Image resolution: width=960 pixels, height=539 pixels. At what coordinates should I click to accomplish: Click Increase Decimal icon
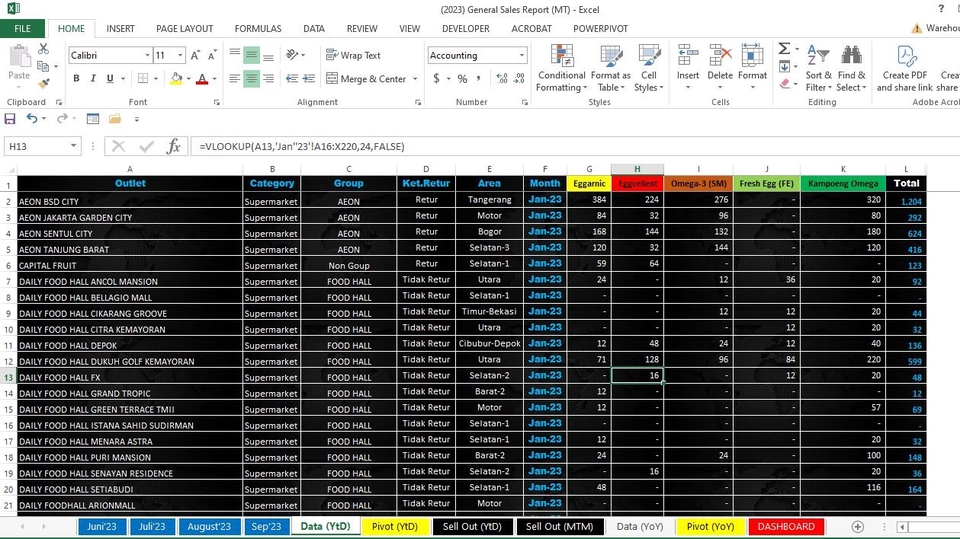pos(502,78)
